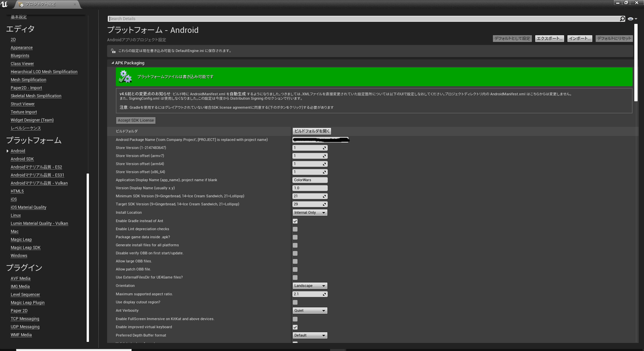Open Skeletal Mesh Simplification settings
The image size is (644, 351).
click(x=36, y=96)
